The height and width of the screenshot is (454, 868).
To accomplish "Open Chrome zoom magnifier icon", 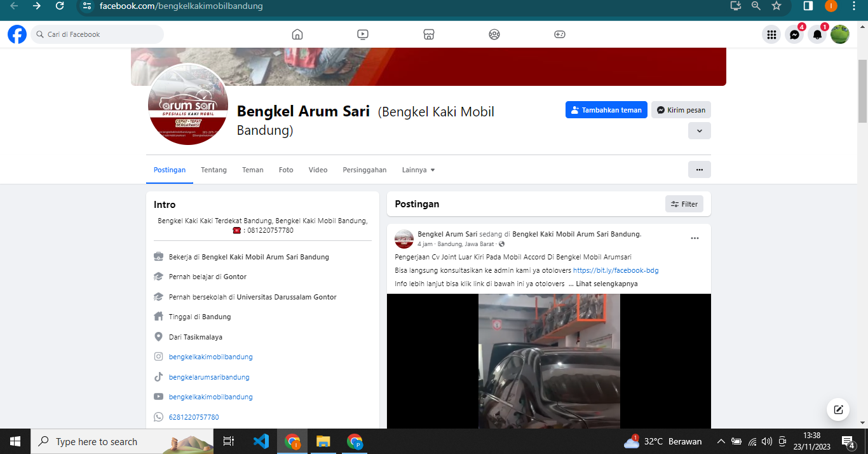I will click(756, 6).
